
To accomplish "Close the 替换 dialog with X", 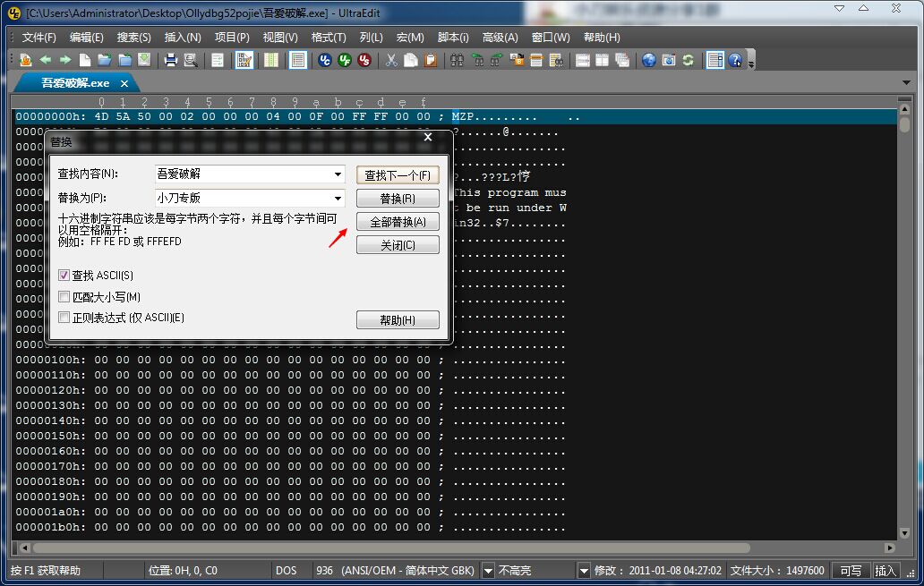I will pyautogui.click(x=428, y=137).
